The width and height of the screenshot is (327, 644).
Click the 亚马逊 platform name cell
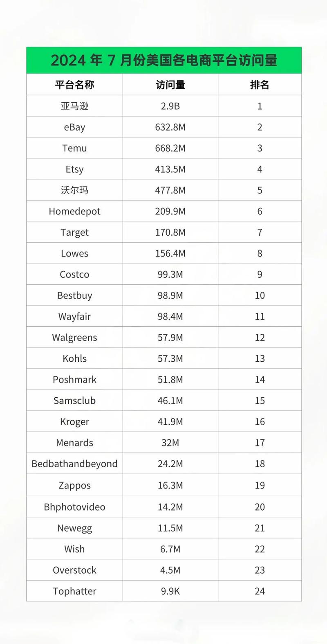(x=74, y=106)
